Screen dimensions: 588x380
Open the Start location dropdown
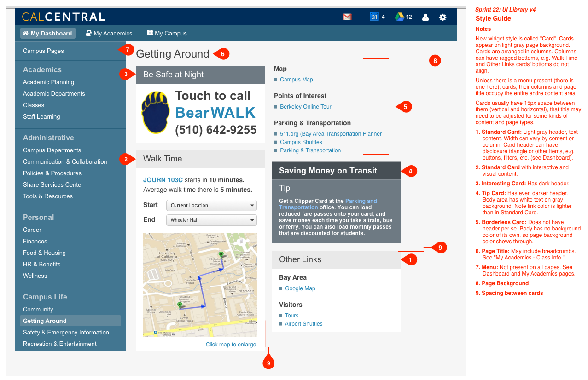(211, 205)
